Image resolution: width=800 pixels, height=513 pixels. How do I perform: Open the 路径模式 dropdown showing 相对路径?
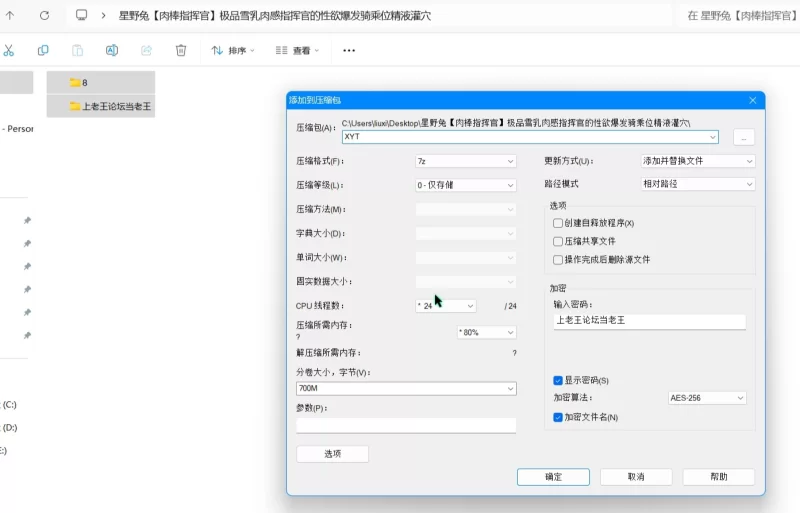coord(697,184)
